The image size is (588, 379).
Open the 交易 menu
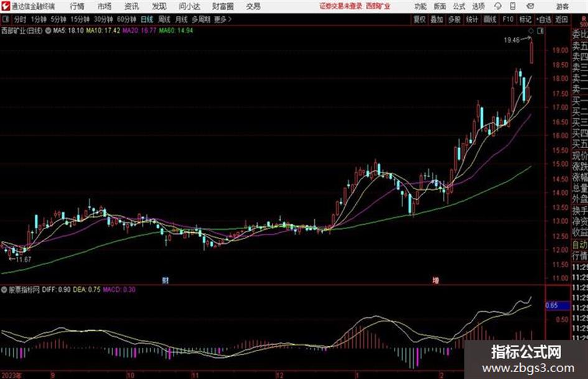[x=253, y=6]
